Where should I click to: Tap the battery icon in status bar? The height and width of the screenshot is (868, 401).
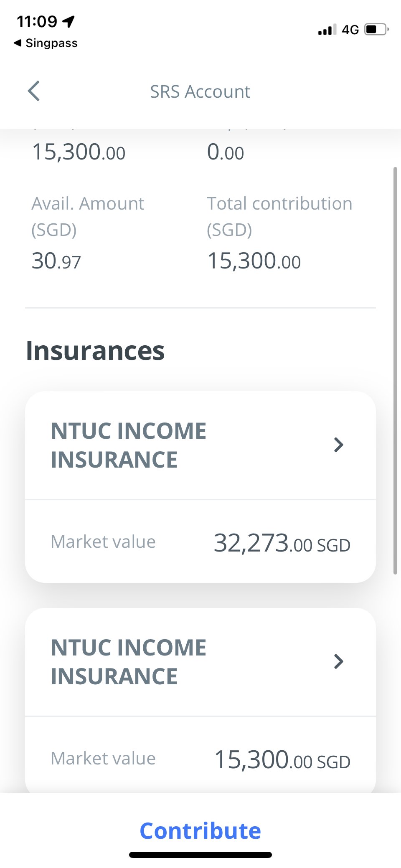(x=376, y=30)
